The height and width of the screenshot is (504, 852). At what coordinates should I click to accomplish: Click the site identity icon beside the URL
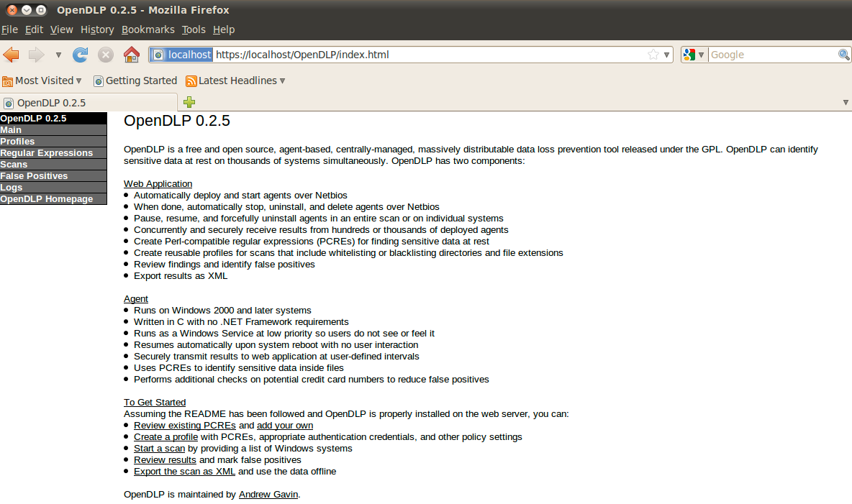[x=156, y=54]
